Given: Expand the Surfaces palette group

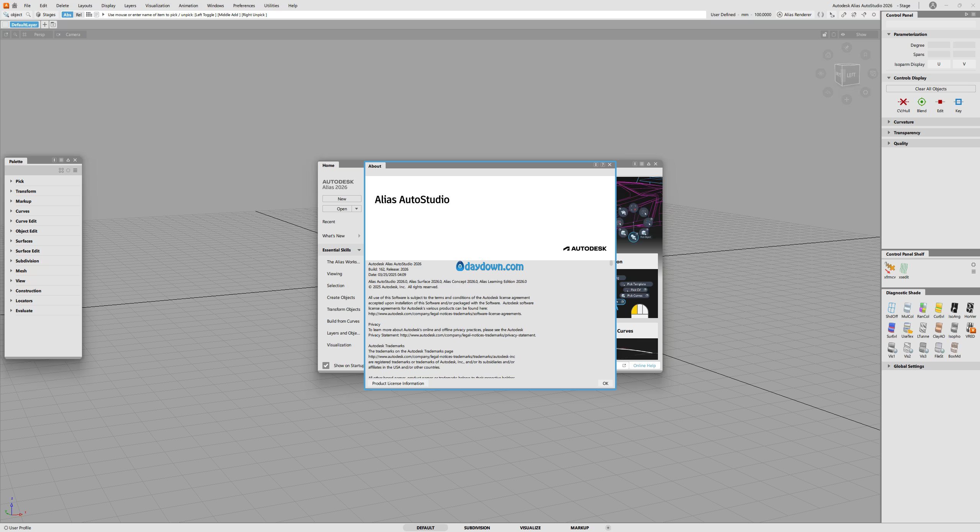Looking at the screenshot, I should pos(11,241).
